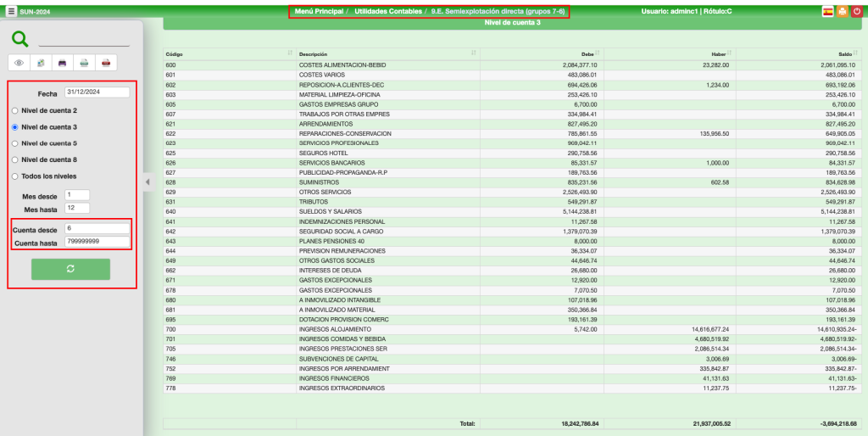This screenshot has width=868, height=436.
Task: Click the Spanish flag language icon
Action: [x=827, y=11]
